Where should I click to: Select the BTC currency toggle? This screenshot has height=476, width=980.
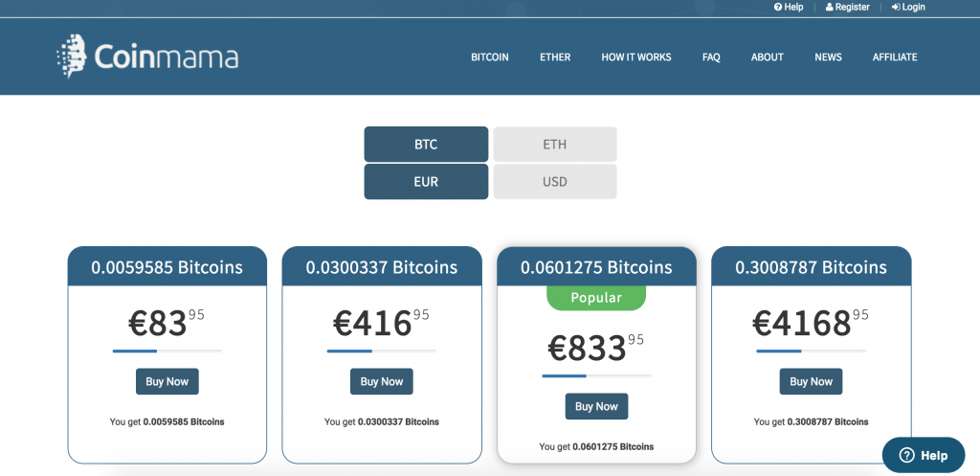pyautogui.click(x=426, y=145)
